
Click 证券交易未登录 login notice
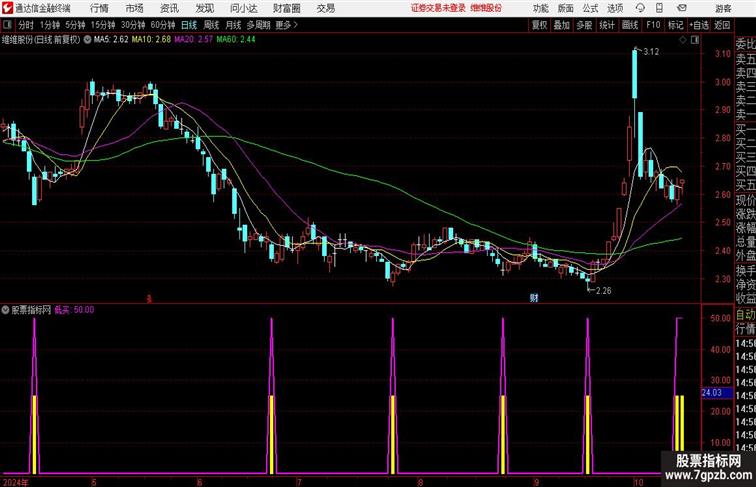438,8
